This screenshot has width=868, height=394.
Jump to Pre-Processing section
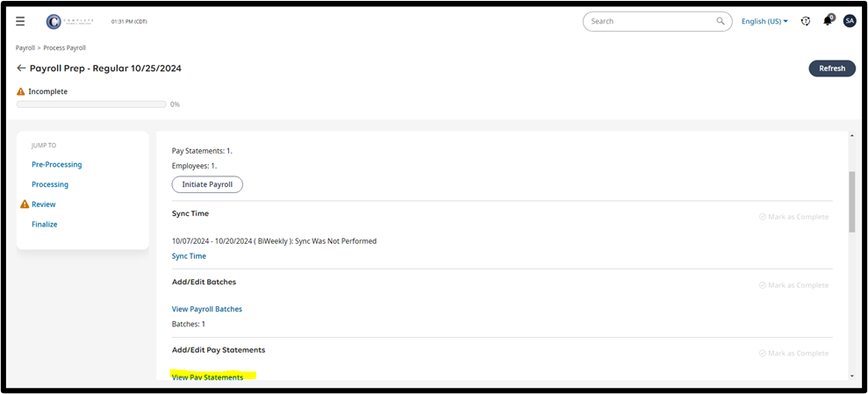56,164
